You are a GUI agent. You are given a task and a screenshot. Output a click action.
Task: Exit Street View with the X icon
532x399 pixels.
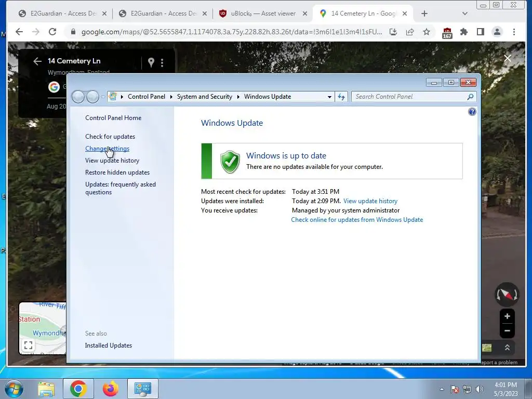coord(508,58)
